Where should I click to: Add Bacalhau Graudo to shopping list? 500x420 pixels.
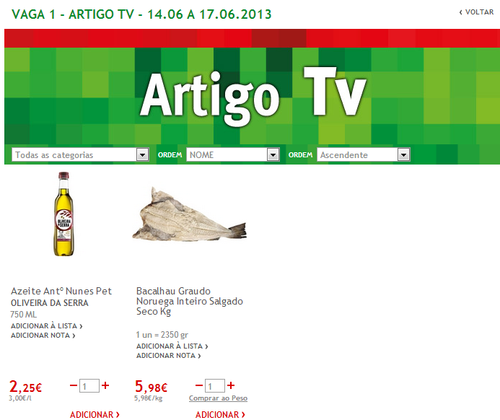[x=172, y=346]
